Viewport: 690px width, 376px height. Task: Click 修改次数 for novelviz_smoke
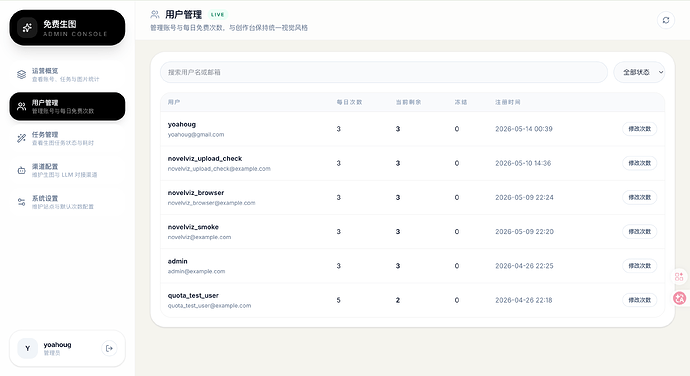[639, 232]
